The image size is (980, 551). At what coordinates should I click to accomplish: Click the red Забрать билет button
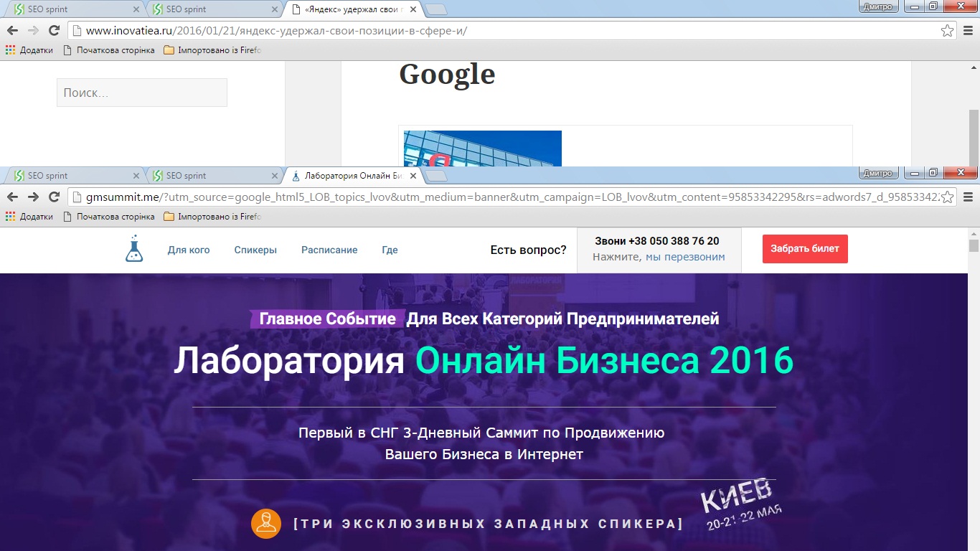point(805,249)
